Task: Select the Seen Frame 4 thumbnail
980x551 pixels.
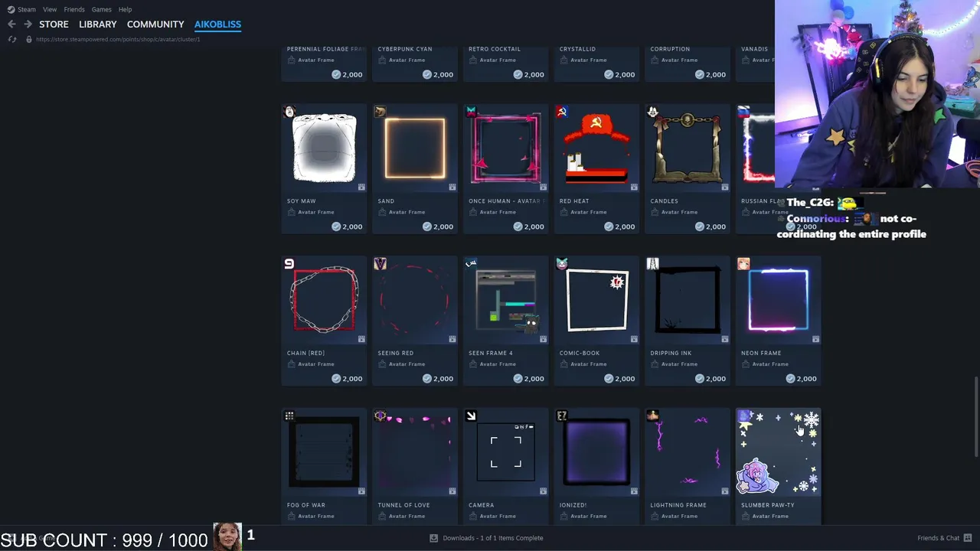Action: (505, 300)
